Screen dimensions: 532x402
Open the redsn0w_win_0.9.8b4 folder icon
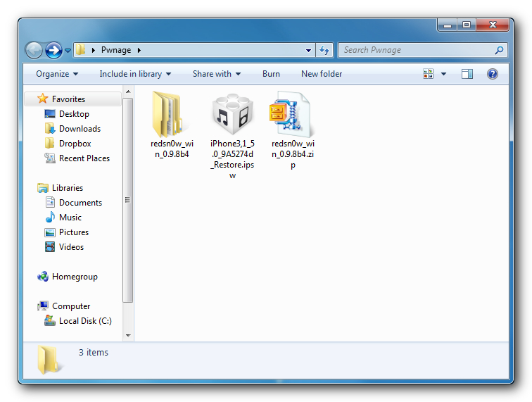point(169,115)
